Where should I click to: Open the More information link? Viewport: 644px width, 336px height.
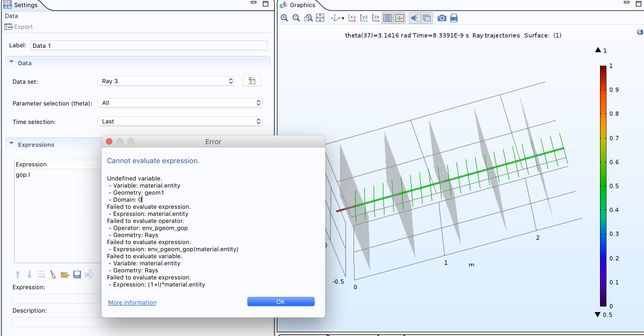pyautogui.click(x=132, y=302)
